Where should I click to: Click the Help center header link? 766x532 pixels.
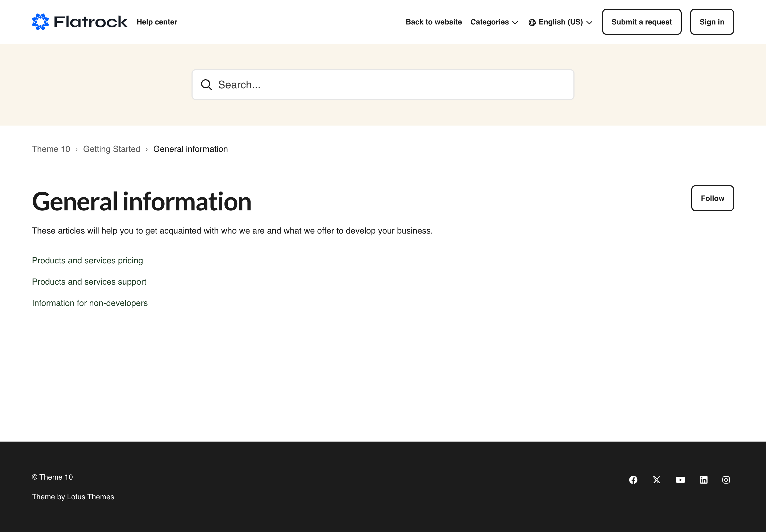point(157,22)
